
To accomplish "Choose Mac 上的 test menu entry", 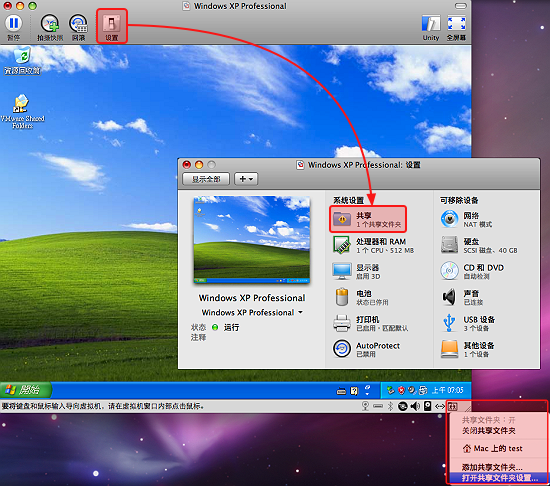I will pyautogui.click(x=492, y=448).
